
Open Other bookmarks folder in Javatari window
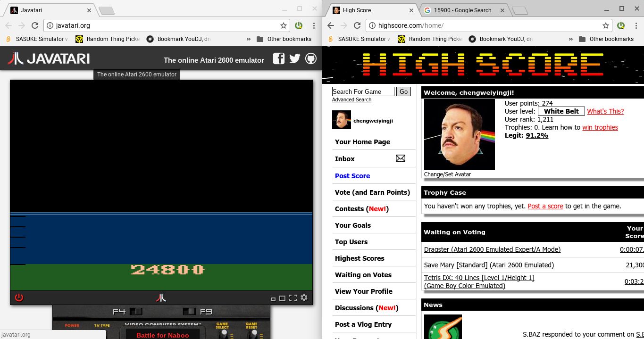click(284, 39)
